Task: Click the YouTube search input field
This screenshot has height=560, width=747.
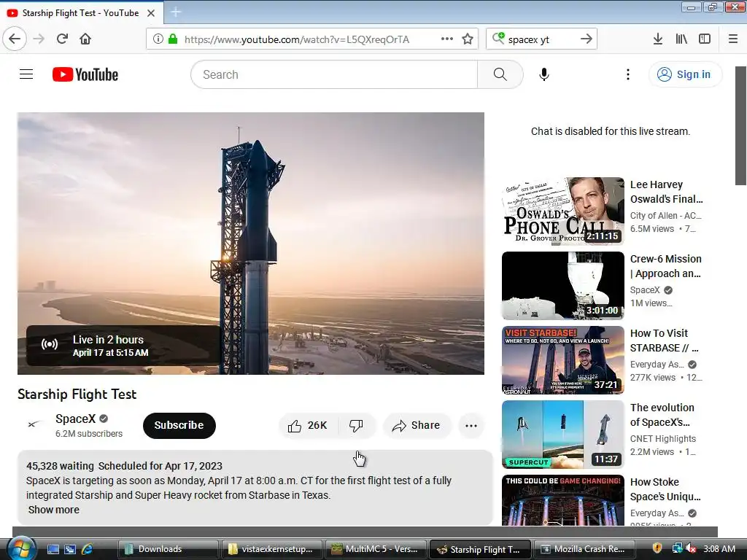Action: pos(334,74)
